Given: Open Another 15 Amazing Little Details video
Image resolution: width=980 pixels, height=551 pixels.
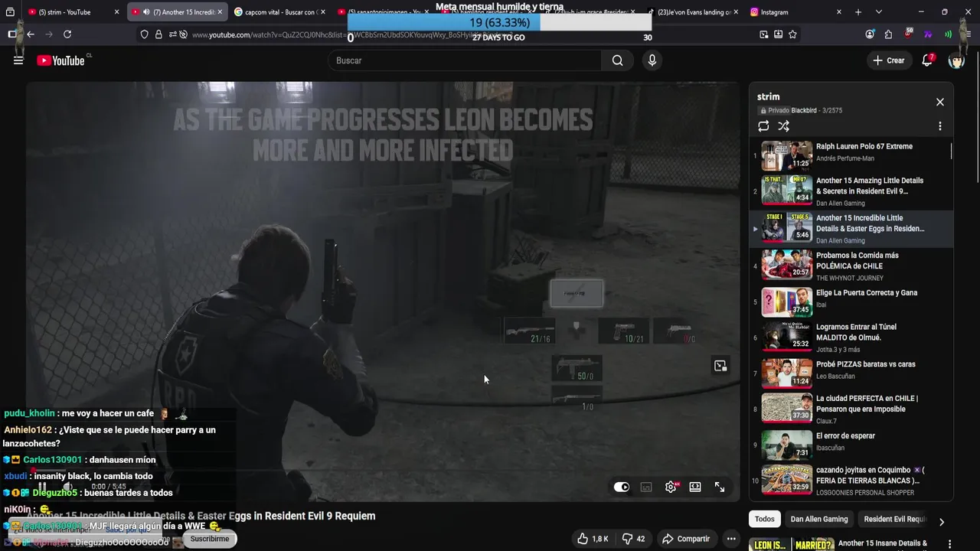Looking at the screenshot, I should coord(851,191).
